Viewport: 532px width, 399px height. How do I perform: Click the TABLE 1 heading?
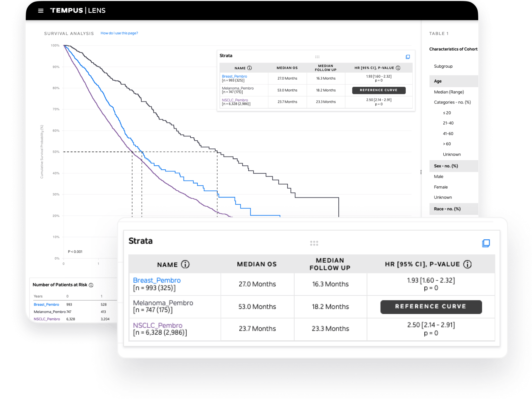coord(439,33)
